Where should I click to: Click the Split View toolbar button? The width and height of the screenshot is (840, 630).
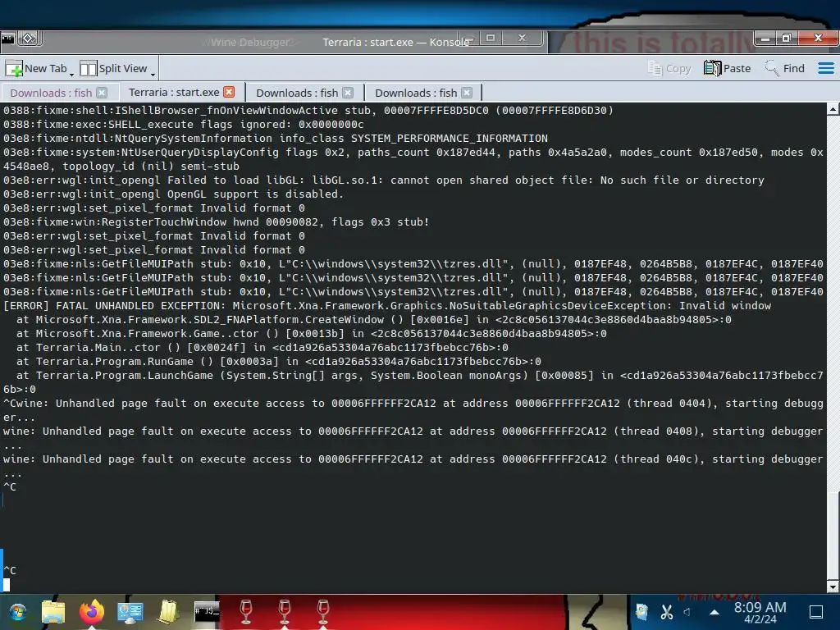[x=113, y=69]
